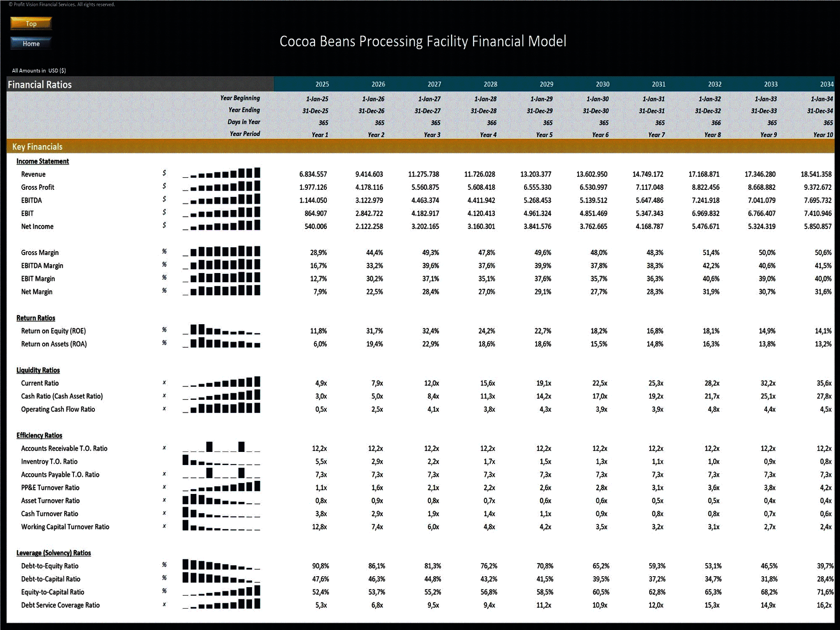Click the 2025 year column header
The width and height of the screenshot is (840, 630).
322,84
